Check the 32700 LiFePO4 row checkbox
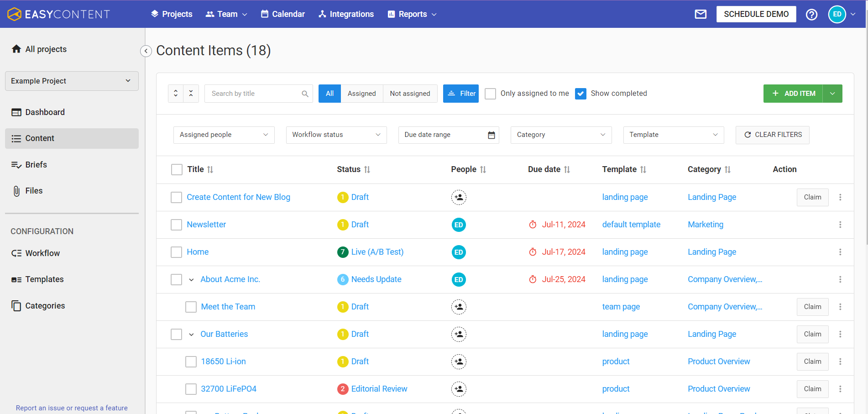This screenshot has width=868, height=414. point(191,389)
